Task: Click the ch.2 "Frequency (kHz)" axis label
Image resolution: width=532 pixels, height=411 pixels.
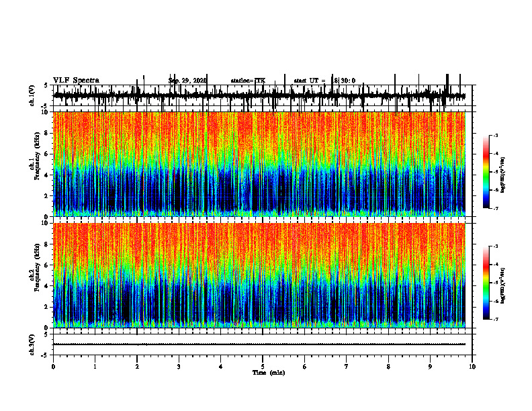Action: pyautogui.click(x=37, y=267)
